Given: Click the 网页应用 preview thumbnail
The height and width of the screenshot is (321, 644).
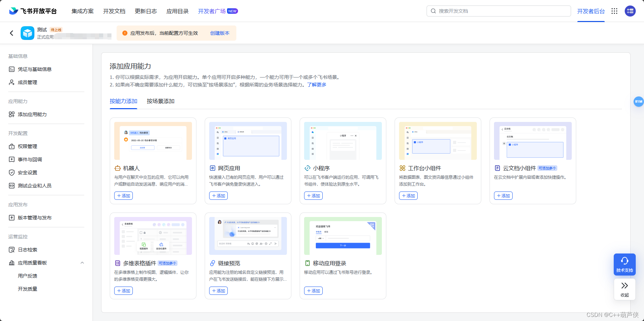Looking at the screenshot, I should (248, 141).
